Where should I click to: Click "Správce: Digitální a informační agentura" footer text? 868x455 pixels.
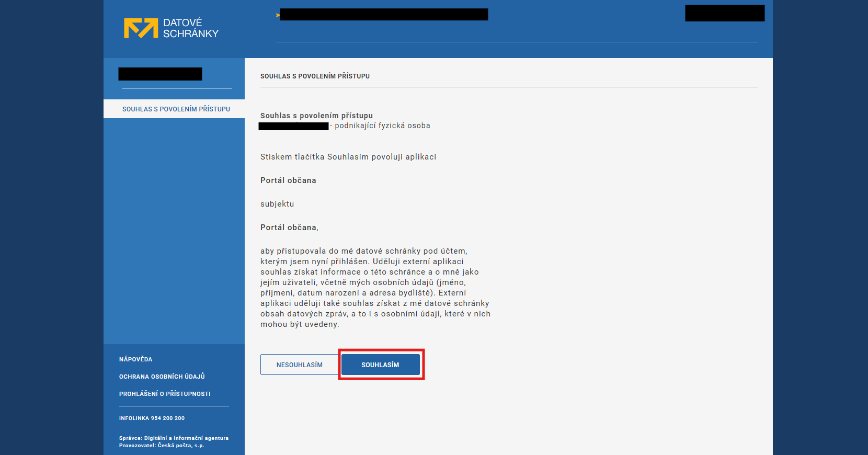[x=174, y=438]
